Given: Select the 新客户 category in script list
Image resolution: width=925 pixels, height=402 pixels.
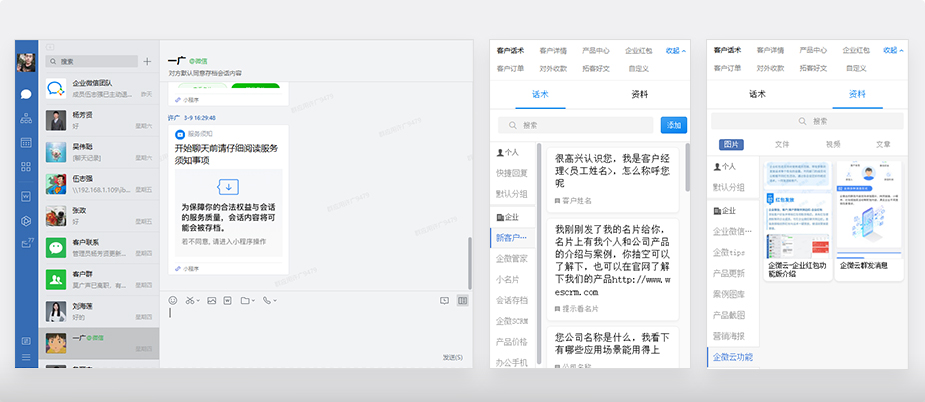Looking at the screenshot, I should click(514, 237).
